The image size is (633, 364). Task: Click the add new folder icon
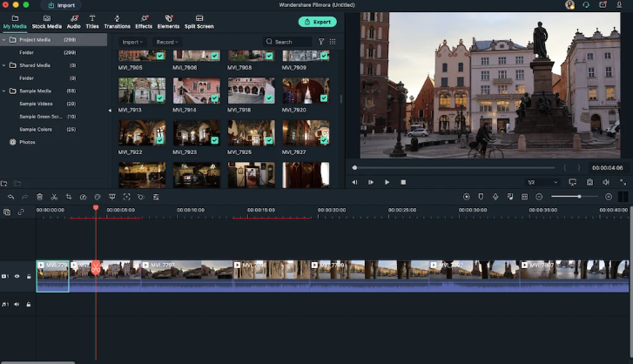click(4, 184)
